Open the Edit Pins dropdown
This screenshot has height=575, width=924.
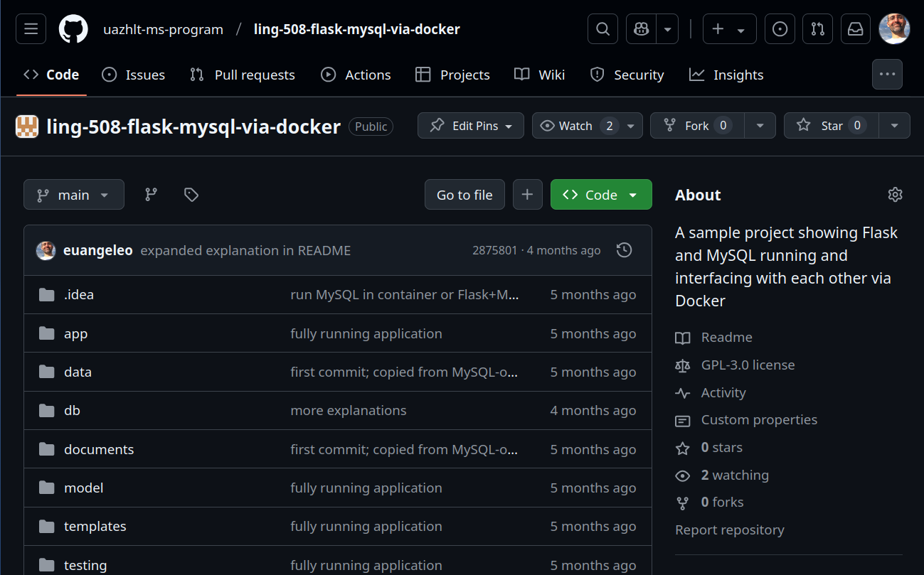pyautogui.click(x=471, y=126)
